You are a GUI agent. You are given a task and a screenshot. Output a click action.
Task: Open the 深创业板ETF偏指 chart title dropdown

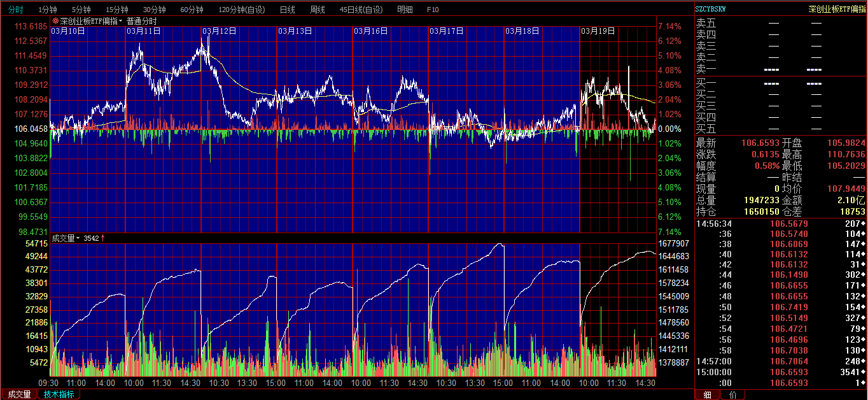tap(121, 21)
